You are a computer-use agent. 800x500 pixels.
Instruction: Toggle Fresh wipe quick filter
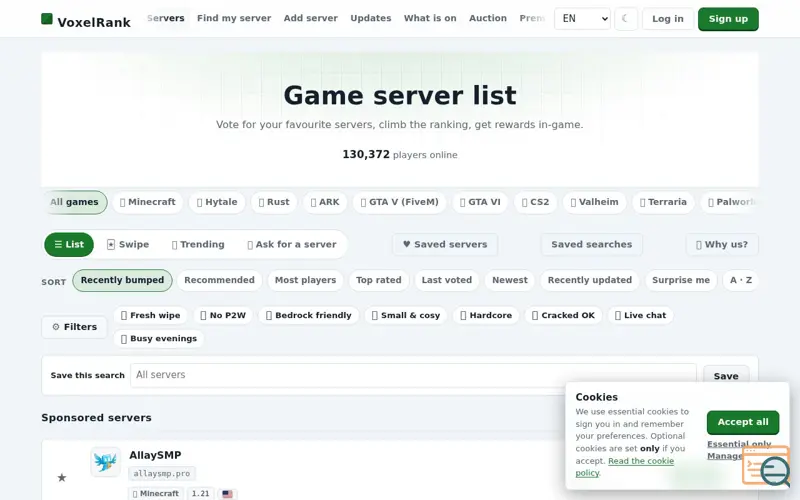[x=151, y=315]
